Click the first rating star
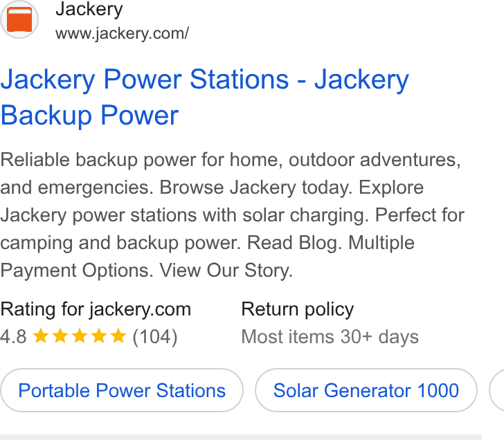Screen dimensions: 504x440 click(x=41, y=336)
